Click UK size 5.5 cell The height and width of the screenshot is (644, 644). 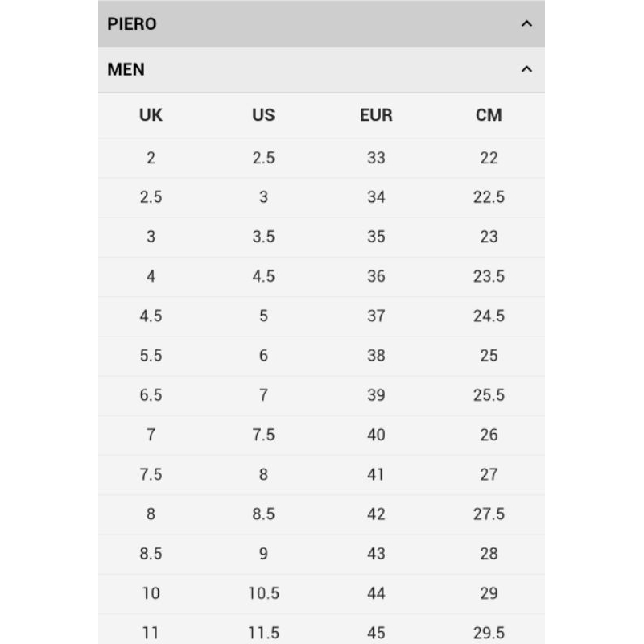[x=151, y=355]
